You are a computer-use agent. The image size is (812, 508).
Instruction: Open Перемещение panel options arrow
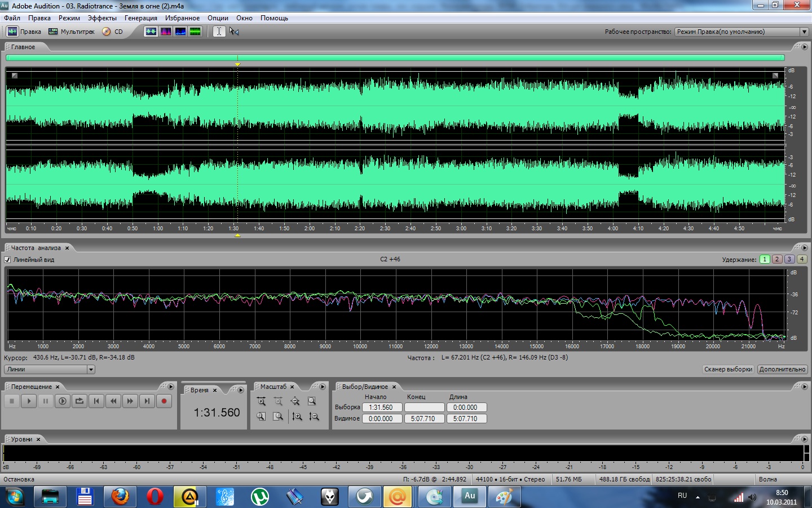(170, 387)
